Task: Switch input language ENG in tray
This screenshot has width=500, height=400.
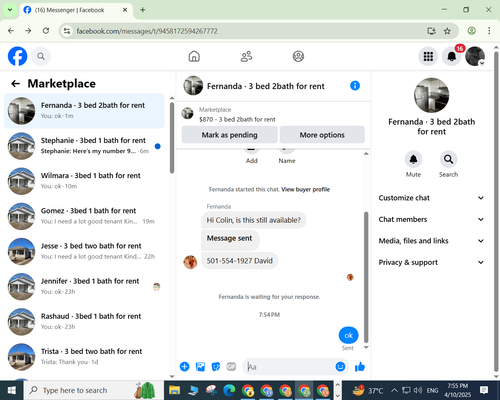Action: point(432,390)
